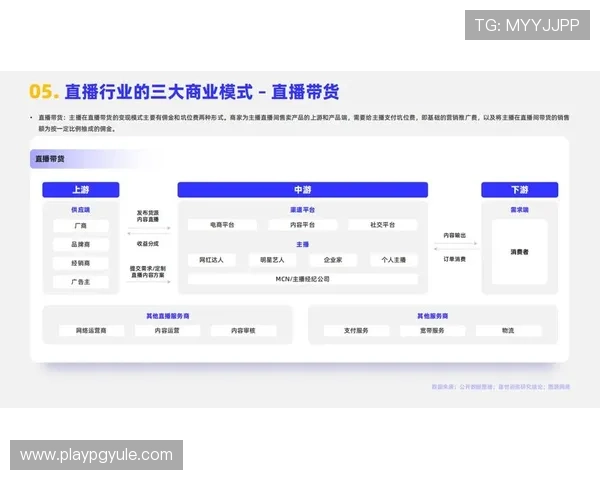This screenshot has height=480, width=600.
Task: Click the 物流 box
Action: (x=509, y=330)
